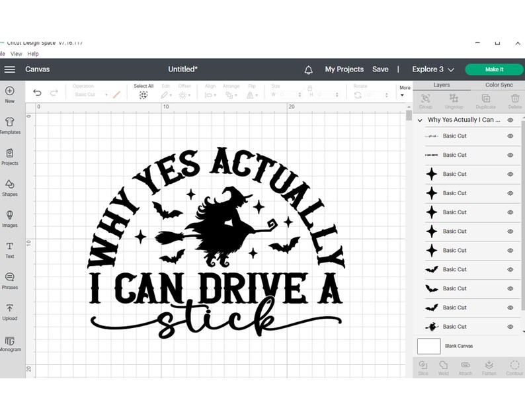
Task: Switch to the Color Sync tab
Action: (x=499, y=85)
